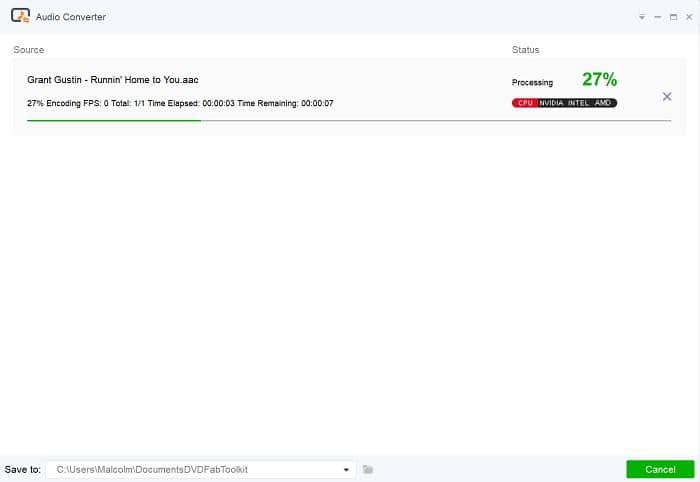
Task: Minimize the Audio Converter window
Action: 658,17
